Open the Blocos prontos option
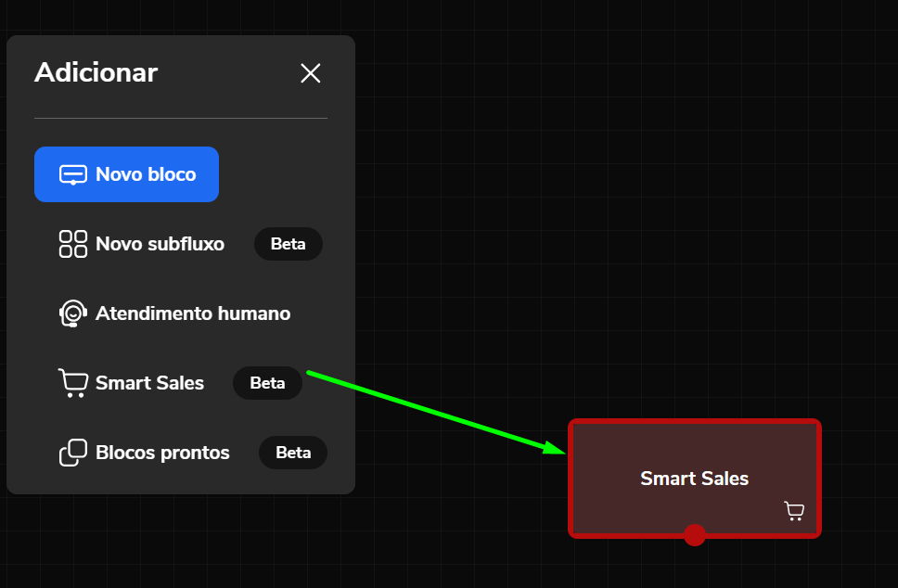This screenshot has width=898, height=588. click(162, 453)
